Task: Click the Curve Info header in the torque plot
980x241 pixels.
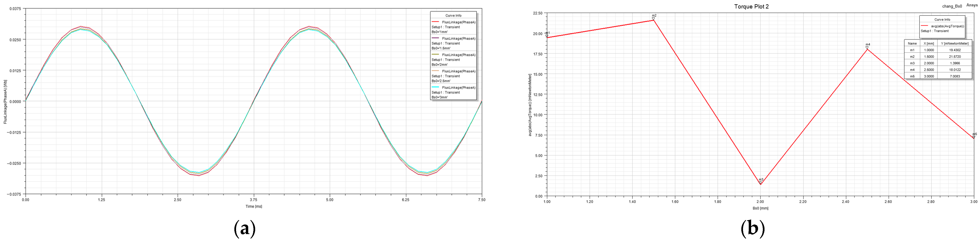Action: [942, 19]
